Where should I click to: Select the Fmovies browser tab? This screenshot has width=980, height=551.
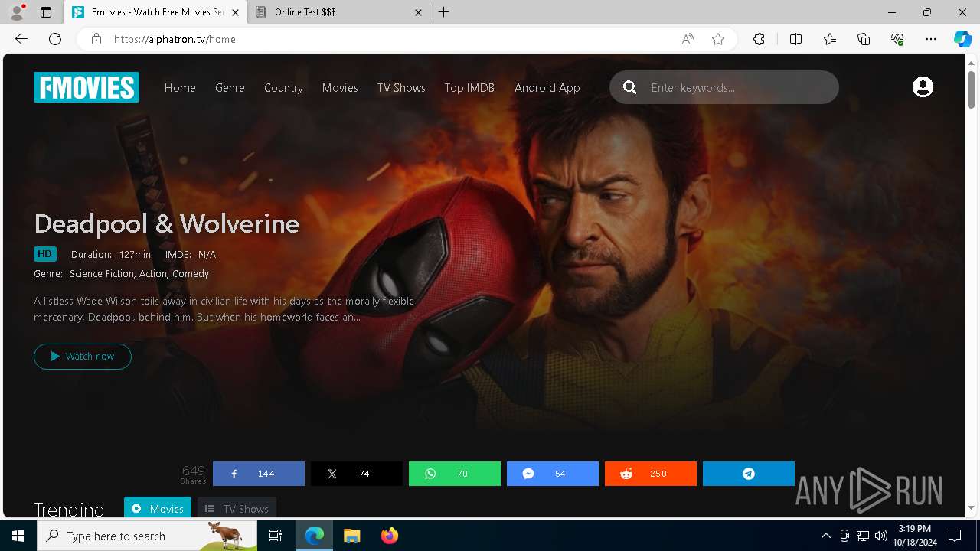[156, 12]
